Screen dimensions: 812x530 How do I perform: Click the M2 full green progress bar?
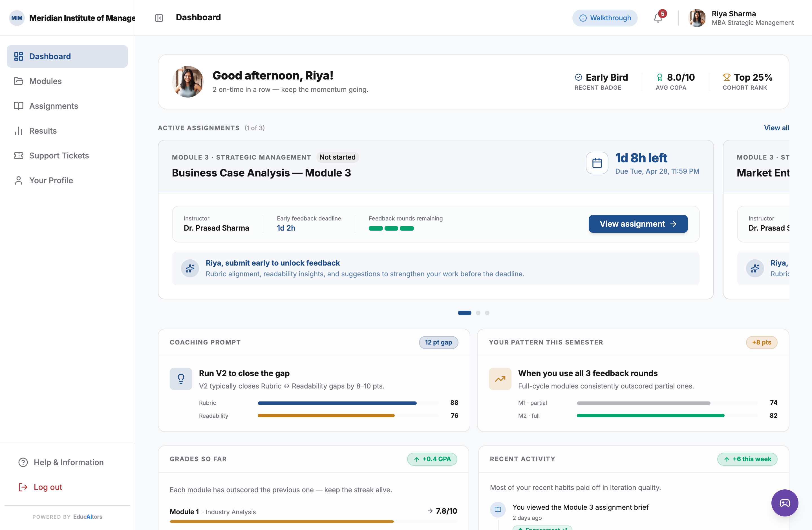pyautogui.click(x=667, y=416)
